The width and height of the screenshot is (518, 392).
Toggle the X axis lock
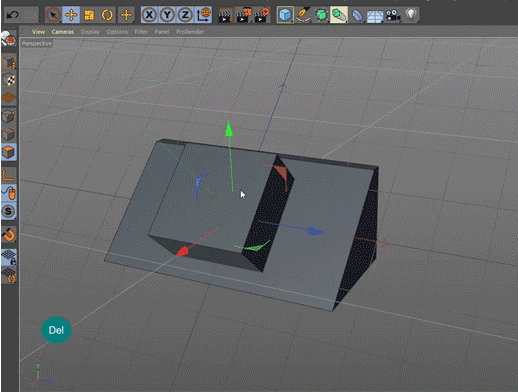(149, 15)
